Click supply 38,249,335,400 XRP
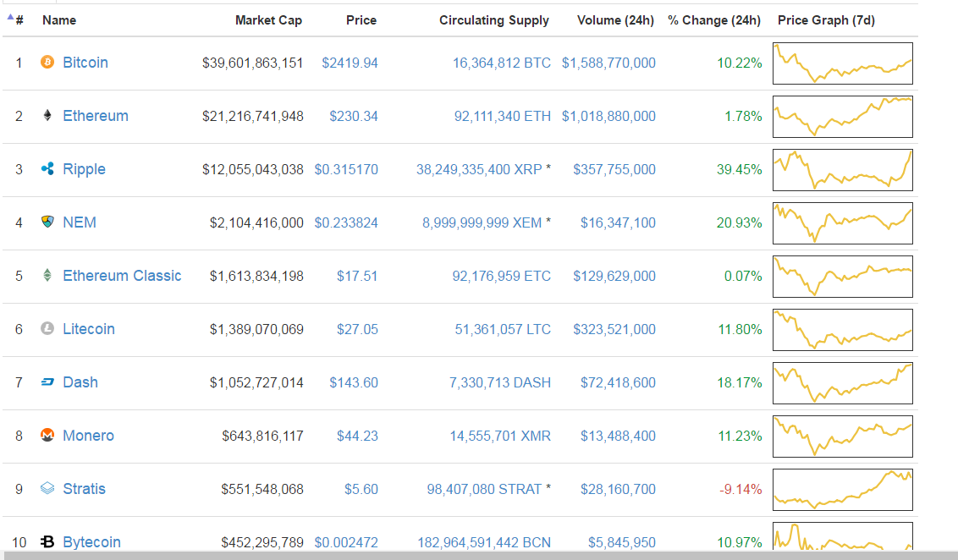Screen dimensions: 958x560 coord(479,169)
